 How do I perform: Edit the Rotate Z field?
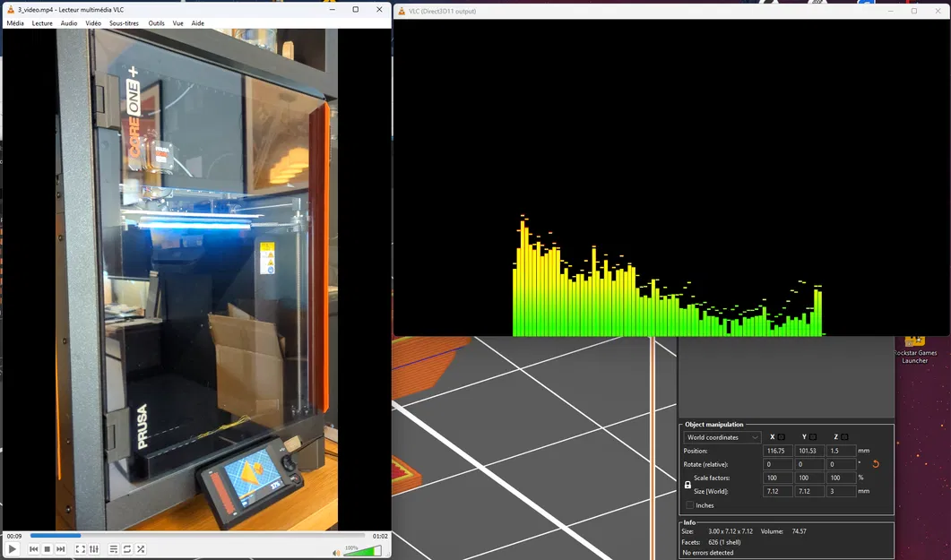841,464
